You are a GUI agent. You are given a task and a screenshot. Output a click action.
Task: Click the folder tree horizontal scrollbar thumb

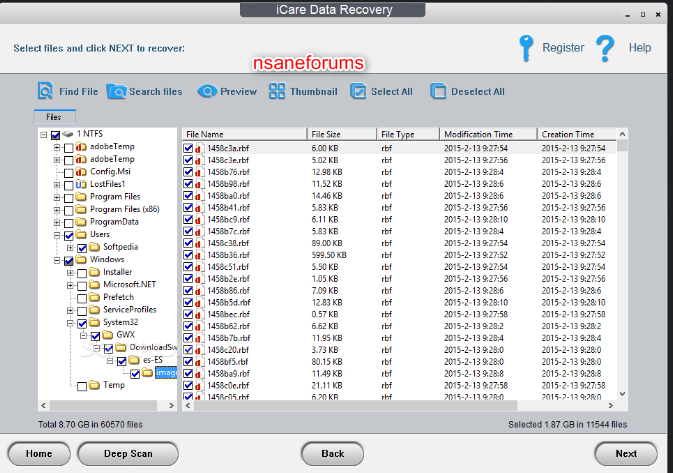(x=103, y=405)
